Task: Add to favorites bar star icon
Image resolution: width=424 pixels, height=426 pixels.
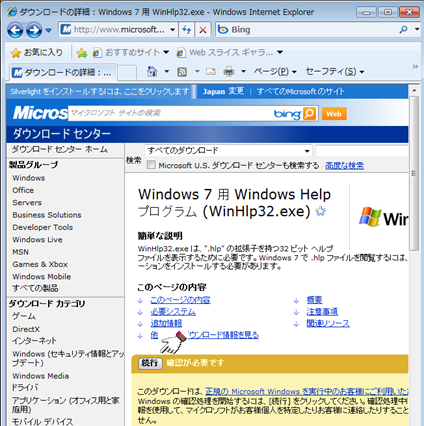Action: (82, 53)
